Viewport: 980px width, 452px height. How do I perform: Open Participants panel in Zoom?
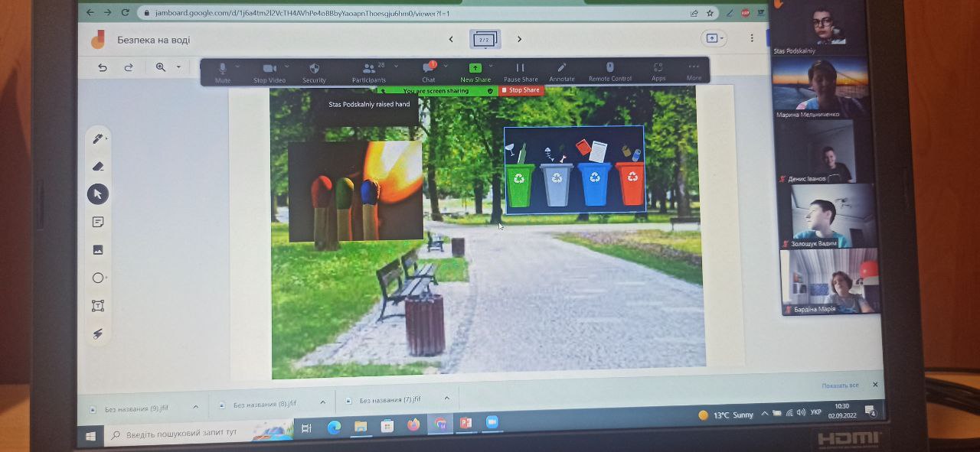coord(369,70)
